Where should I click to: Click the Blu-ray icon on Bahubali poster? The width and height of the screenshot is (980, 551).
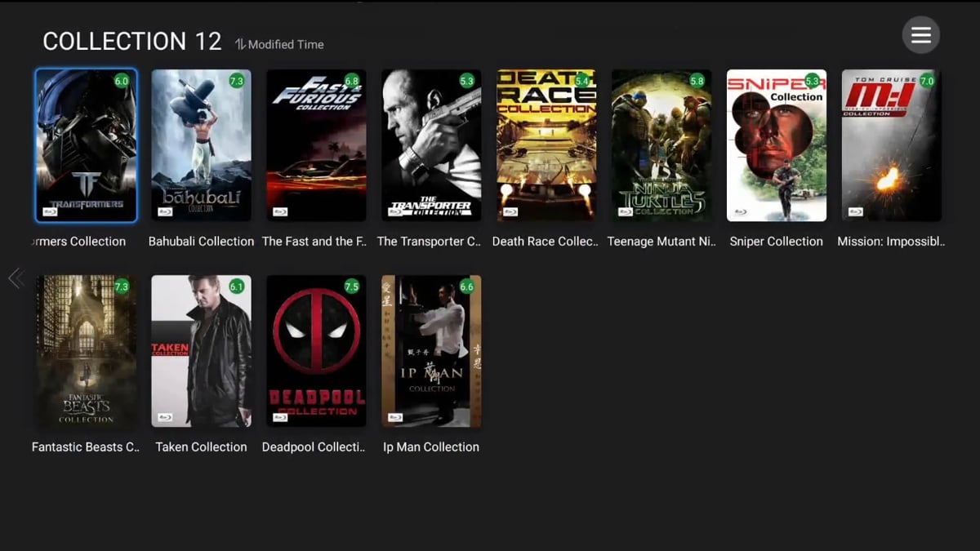tap(166, 211)
